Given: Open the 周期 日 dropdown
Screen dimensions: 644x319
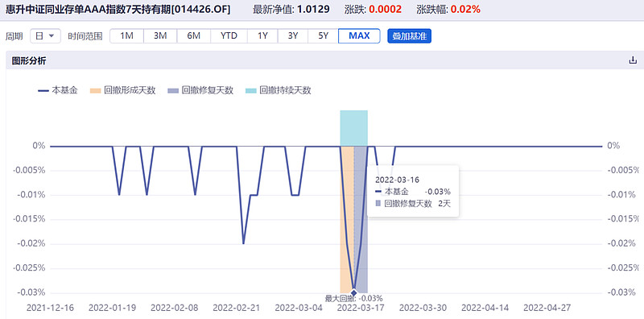Looking at the screenshot, I should click(45, 35).
